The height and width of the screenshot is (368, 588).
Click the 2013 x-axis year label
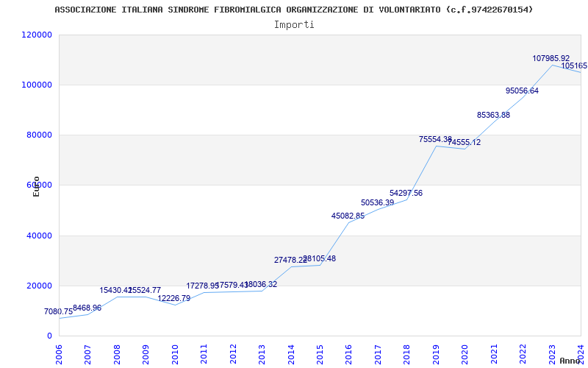(262, 355)
